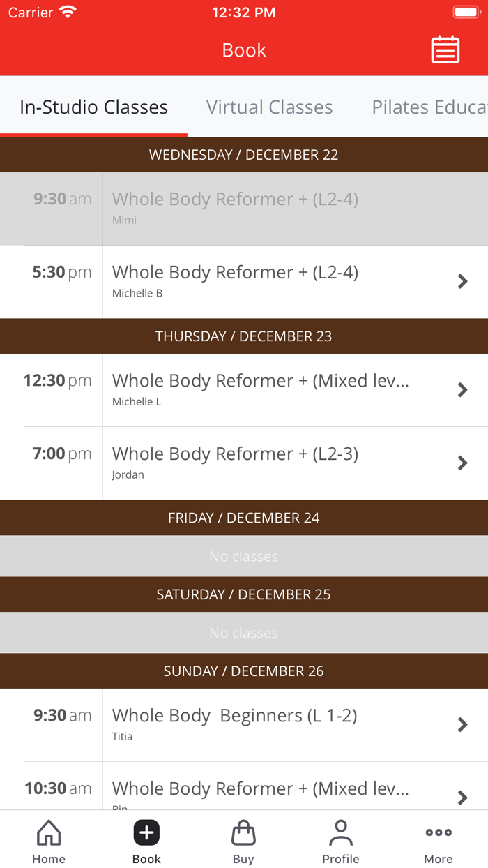488x868 pixels.
Task: Stay on the In-Studio Classes tab
Action: pos(94,107)
